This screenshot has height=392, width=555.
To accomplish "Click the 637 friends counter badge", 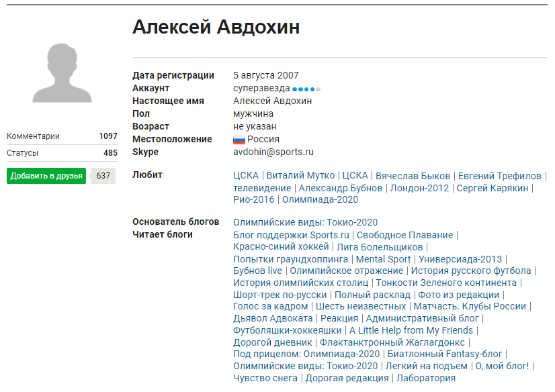I will (x=103, y=176).
